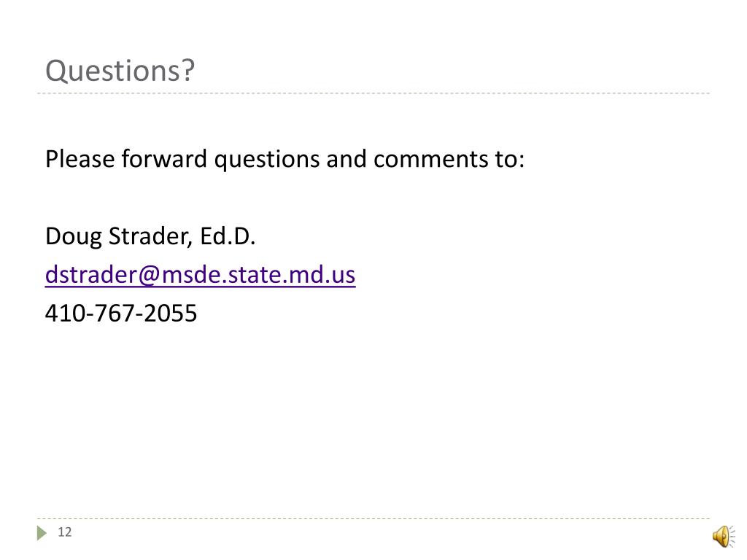Click the word forward in the sentence
747x560 pixels.
[164, 158]
